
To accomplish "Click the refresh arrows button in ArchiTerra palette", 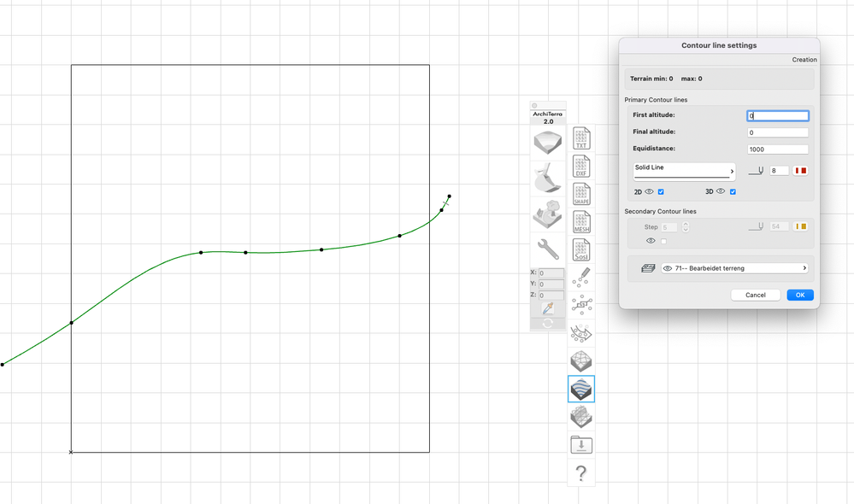I will 548,323.
